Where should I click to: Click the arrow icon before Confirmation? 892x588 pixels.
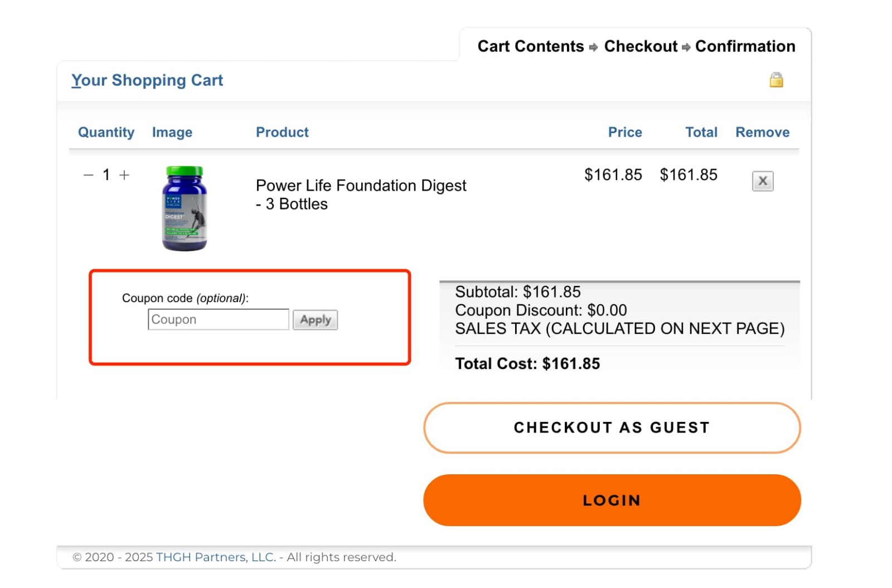[685, 47]
